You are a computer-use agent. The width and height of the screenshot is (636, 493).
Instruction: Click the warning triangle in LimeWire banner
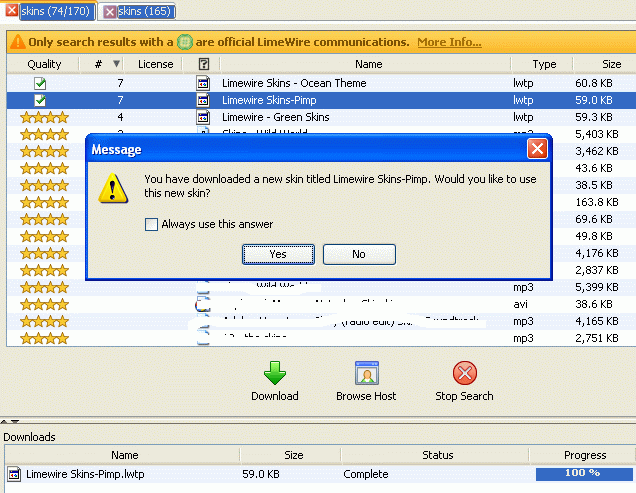[18, 42]
